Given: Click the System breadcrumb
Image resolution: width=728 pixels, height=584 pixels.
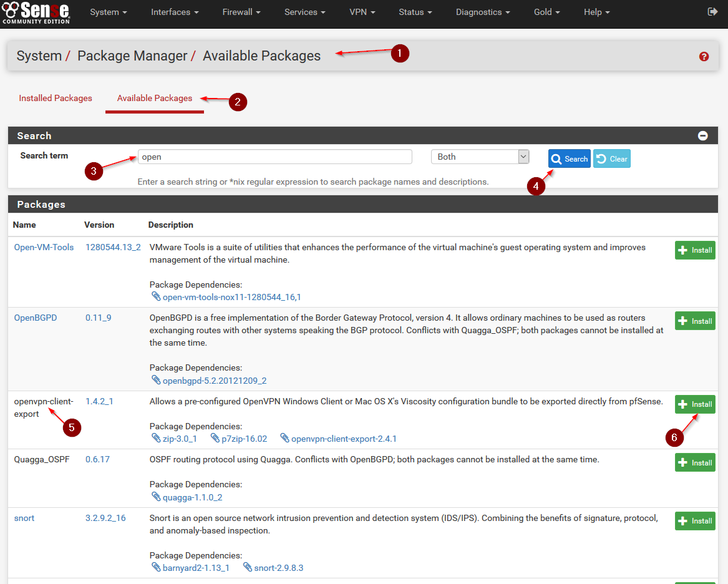Looking at the screenshot, I should pyautogui.click(x=39, y=56).
